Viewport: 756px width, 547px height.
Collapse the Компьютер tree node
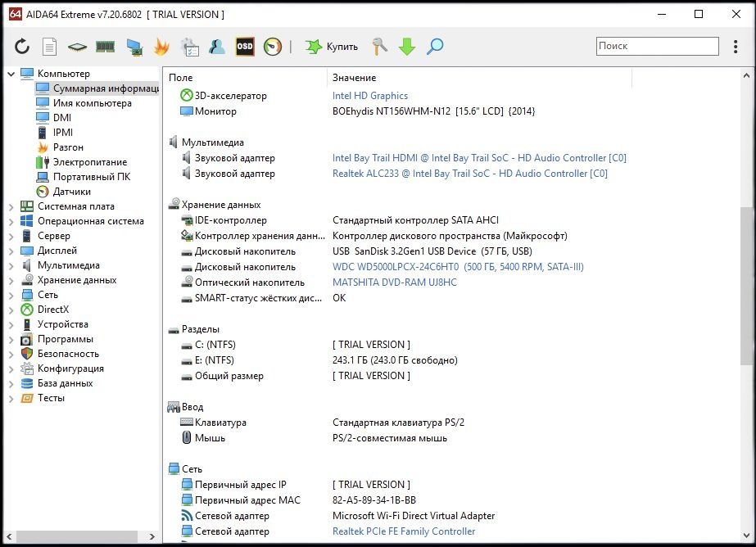(11, 74)
